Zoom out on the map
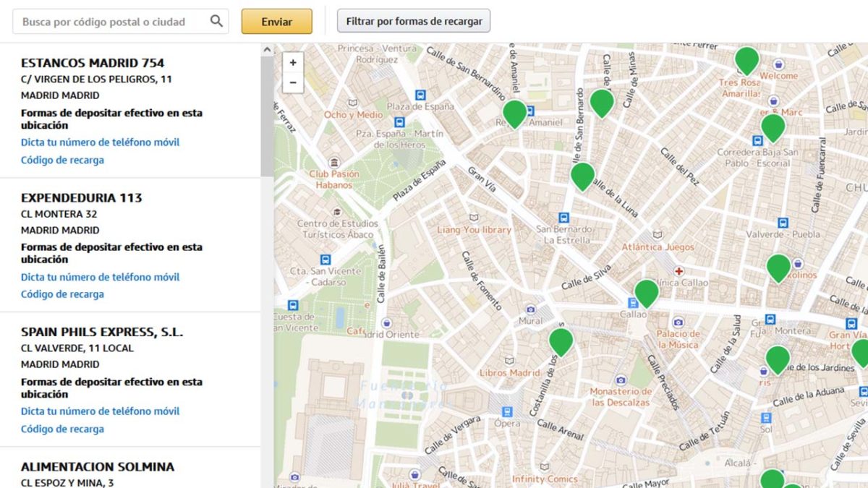Image resolution: width=868 pixels, height=488 pixels. tap(293, 82)
